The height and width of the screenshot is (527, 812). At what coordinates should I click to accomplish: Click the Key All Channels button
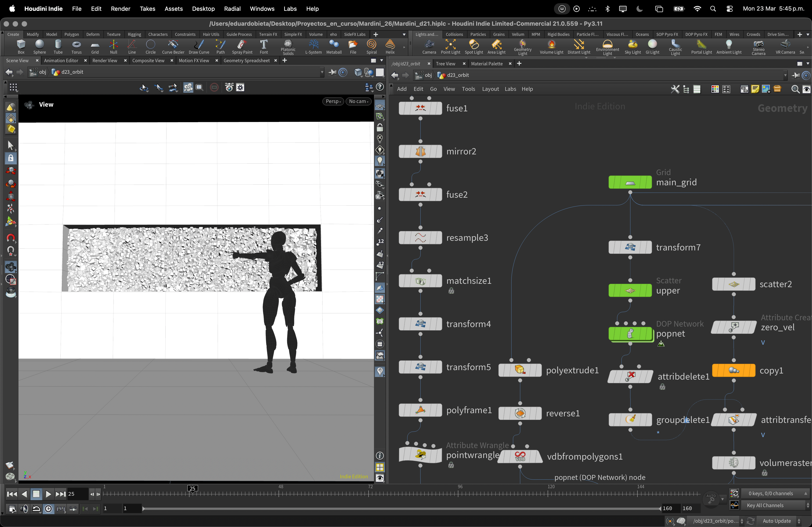(765, 505)
